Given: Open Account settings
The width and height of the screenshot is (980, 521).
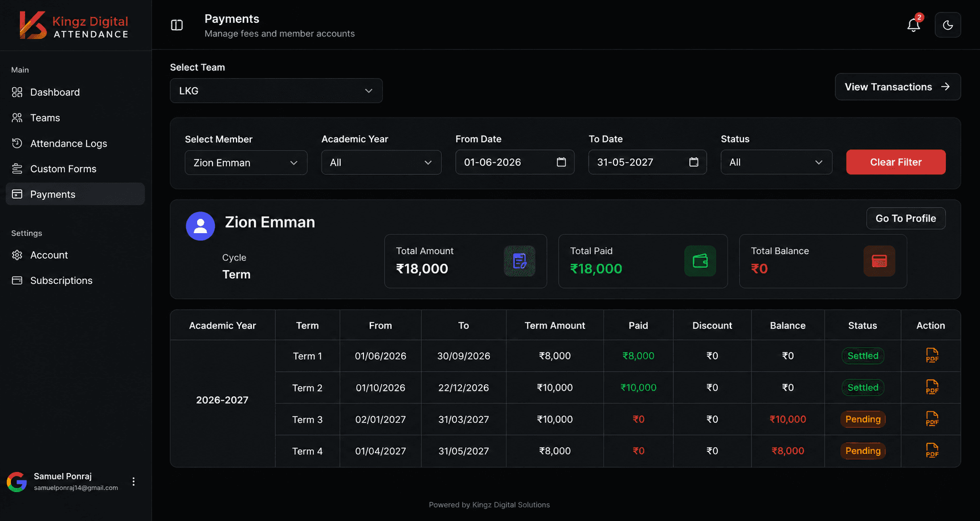Looking at the screenshot, I should pyautogui.click(x=75, y=255).
